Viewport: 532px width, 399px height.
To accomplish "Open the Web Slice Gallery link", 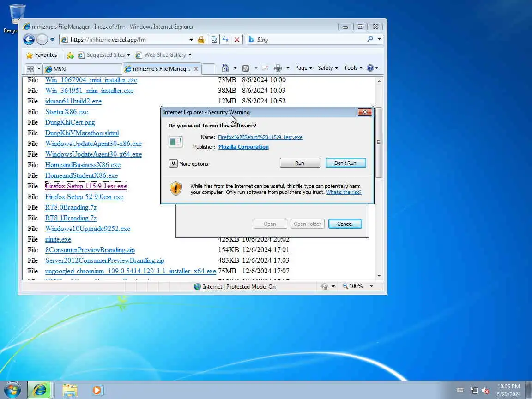I will coord(163,55).
